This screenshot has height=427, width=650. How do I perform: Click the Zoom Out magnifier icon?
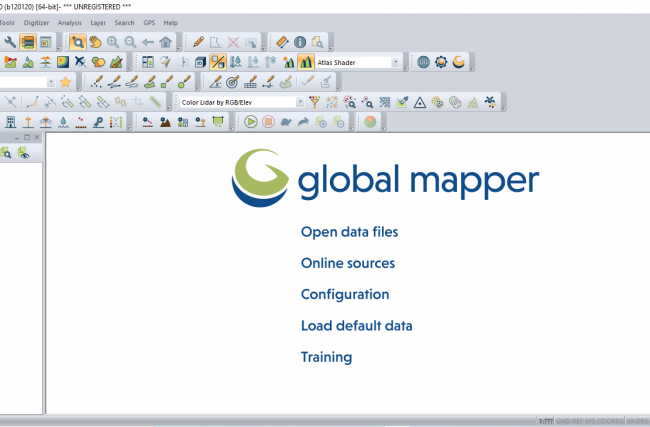130,42
